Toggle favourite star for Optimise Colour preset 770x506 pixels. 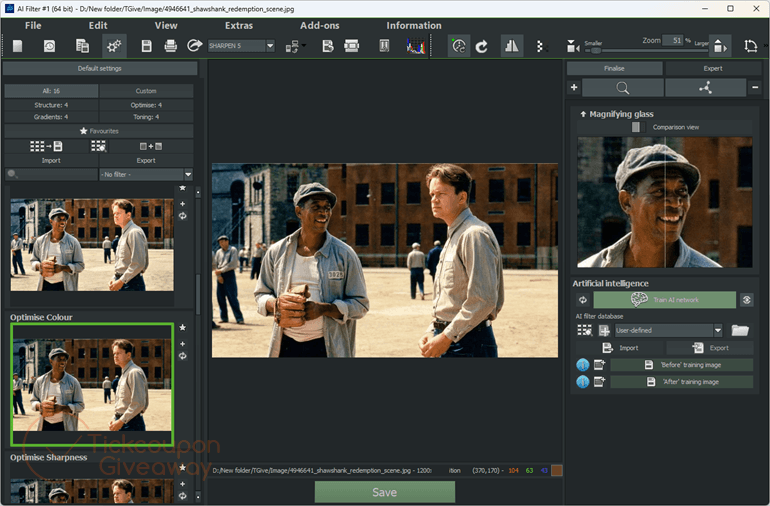click(x=183, y=327)
